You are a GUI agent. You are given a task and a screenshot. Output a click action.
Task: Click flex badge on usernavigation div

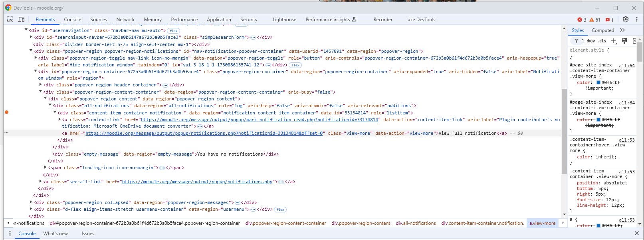[174, 31]
